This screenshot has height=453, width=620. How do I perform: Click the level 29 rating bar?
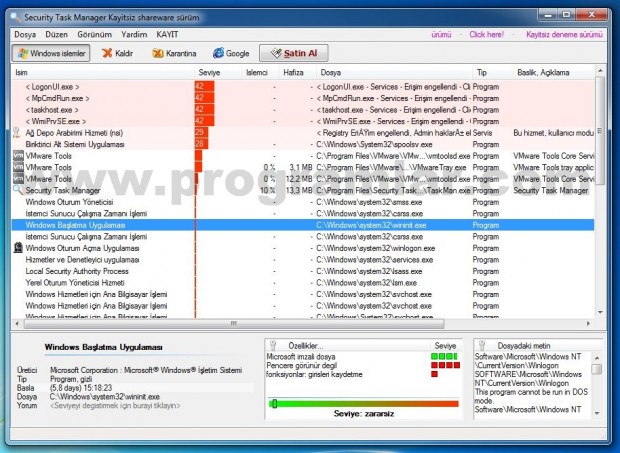point(201,132)
